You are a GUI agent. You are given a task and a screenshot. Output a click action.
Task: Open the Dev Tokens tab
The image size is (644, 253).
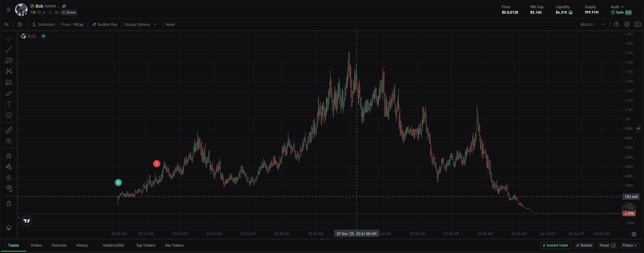(x=174, y=245)
